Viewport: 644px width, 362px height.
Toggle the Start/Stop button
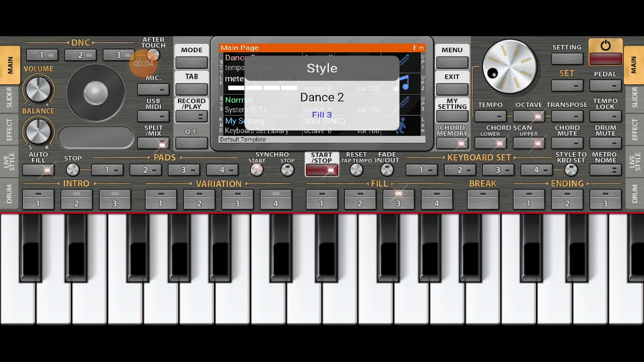coord(322,170)
